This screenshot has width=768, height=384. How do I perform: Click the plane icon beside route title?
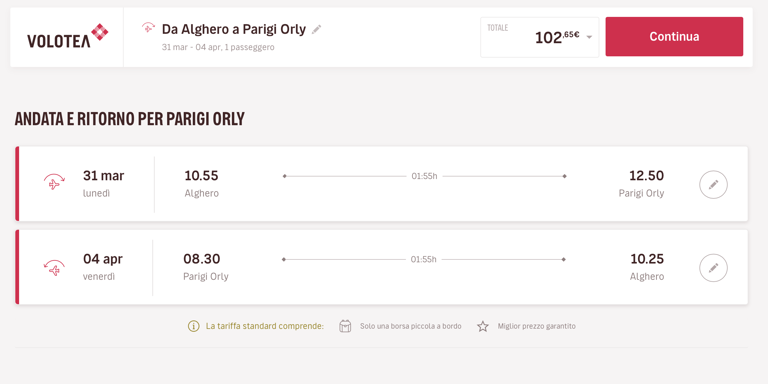[x=148, y=28]
